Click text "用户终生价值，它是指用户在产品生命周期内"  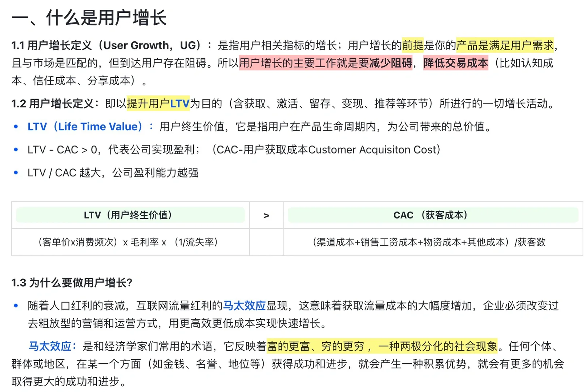[x=267, y=127]
